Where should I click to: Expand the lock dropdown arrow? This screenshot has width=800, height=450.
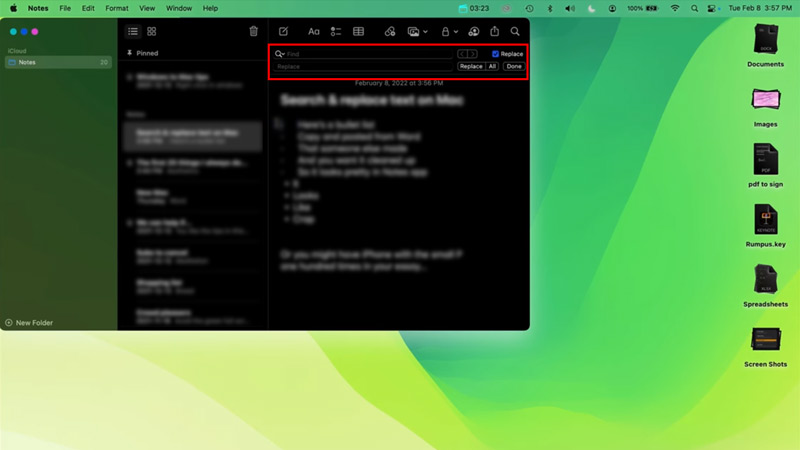[x=456, y=32]
